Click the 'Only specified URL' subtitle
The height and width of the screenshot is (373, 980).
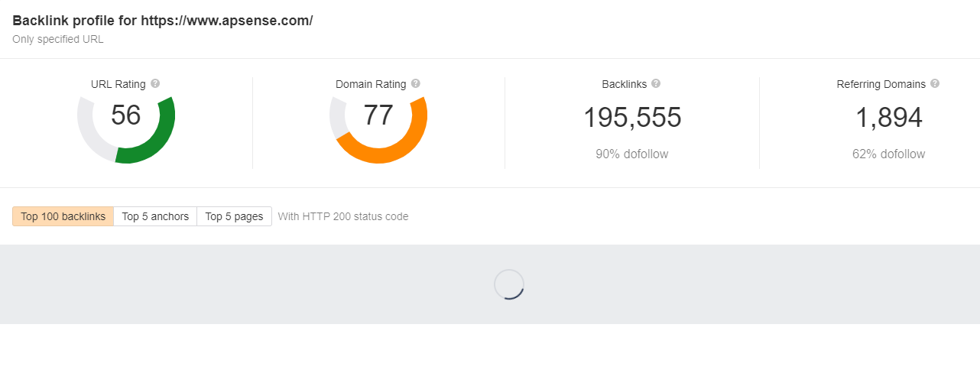58,39
